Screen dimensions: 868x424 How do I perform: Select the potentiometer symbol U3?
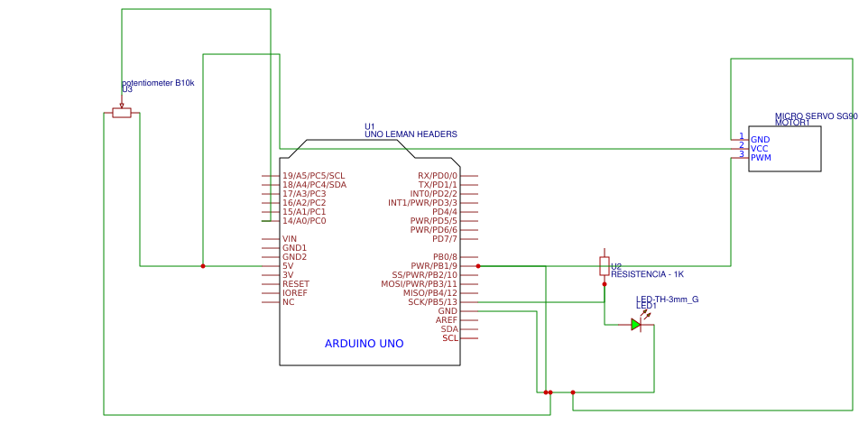pos(121,113)
